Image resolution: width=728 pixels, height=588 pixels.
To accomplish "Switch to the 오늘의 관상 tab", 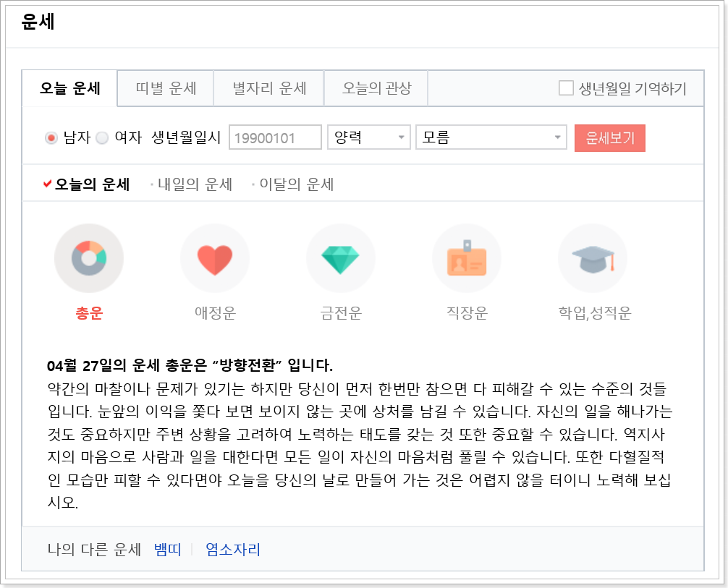I will pos(376,88).
